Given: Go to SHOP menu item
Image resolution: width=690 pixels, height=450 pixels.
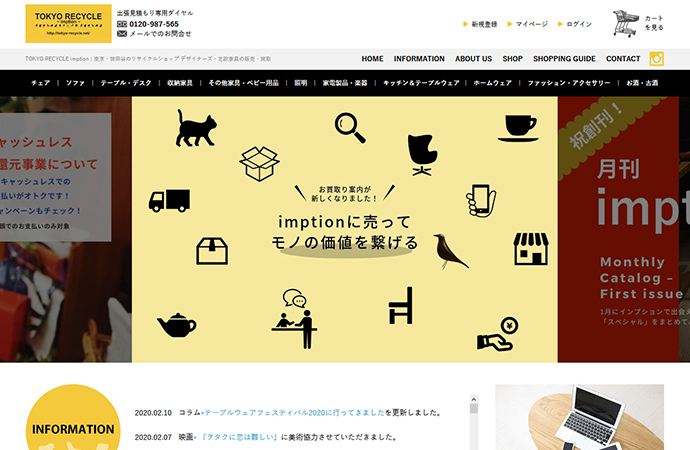Looking at the screenshot, I should (x=513, y=59).
